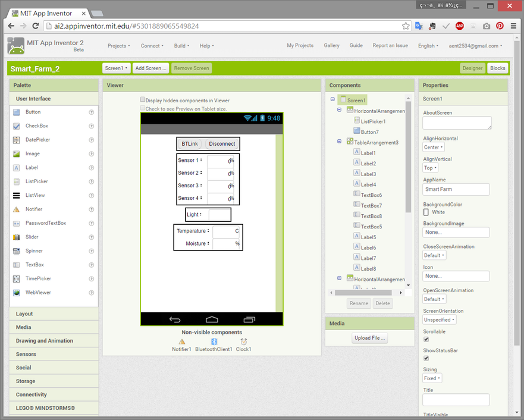This screenshot has height=420, width=524.
Task: Click the Button palette icon
Action: [x=17, y=112]
